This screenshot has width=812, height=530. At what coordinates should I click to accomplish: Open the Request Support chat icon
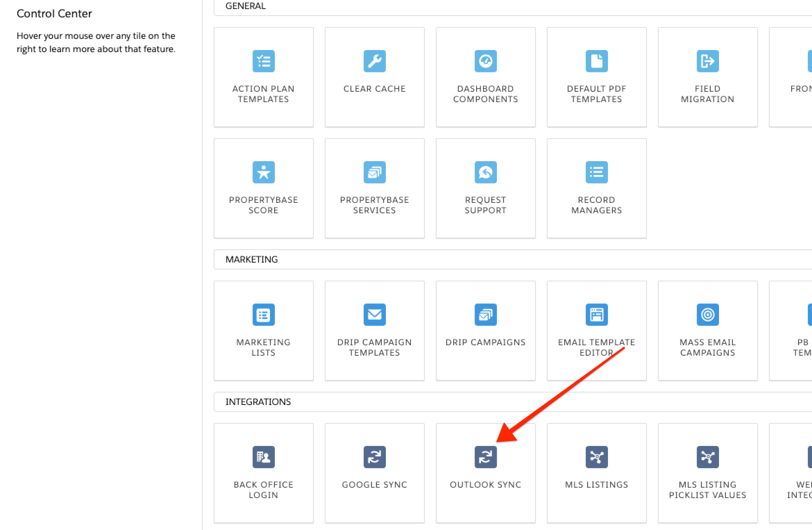[486, 172]
